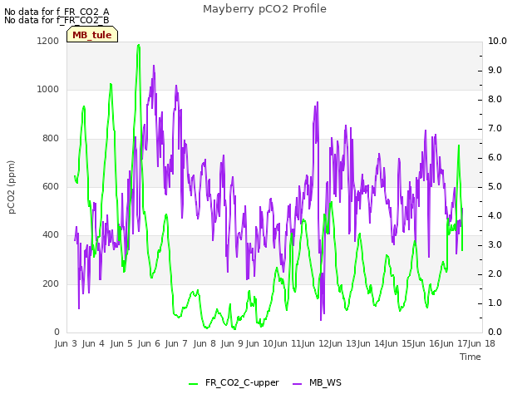The image size is (532, 399).
Task: Click the 'No data for f_FR_CO2_B' message
Action: [57, 20]
